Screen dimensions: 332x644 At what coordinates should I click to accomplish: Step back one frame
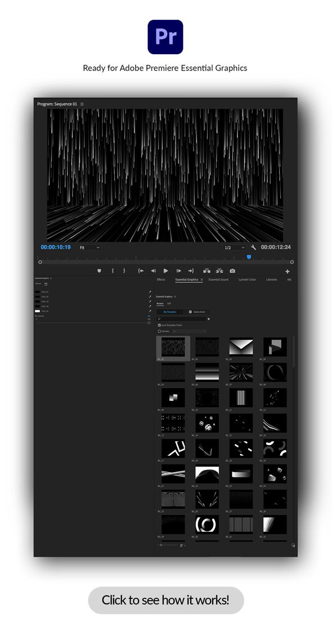(153, 271)
